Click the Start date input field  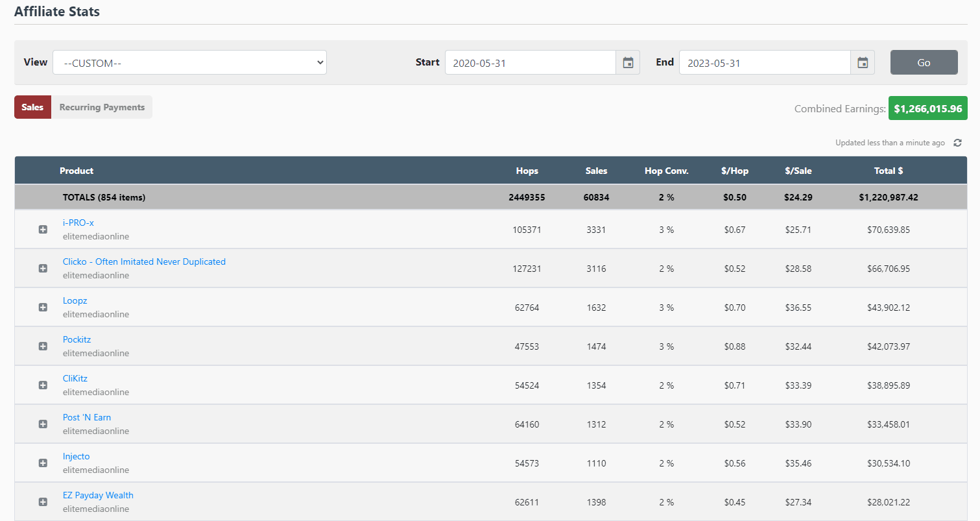coord(530,63)
